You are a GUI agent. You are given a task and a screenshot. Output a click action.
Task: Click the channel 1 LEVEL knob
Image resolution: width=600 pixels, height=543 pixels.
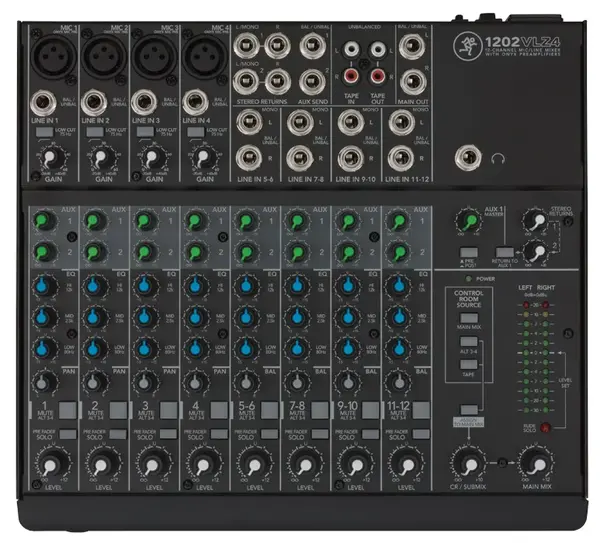[52, 464]
